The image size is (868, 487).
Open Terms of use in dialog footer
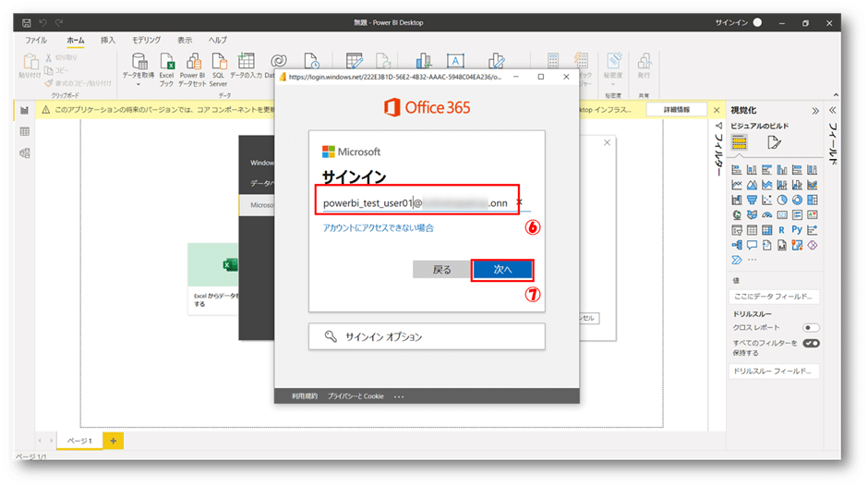[x=305, y=396]
